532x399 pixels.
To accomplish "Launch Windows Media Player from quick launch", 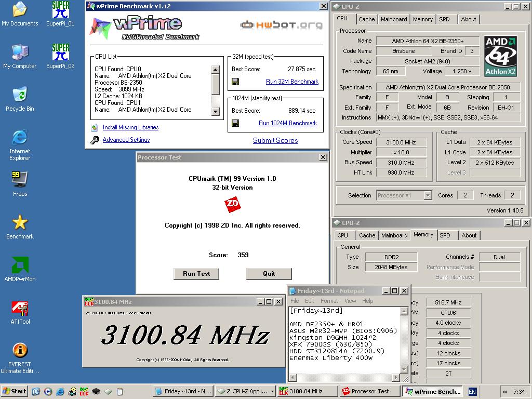I will click(48, 392).
